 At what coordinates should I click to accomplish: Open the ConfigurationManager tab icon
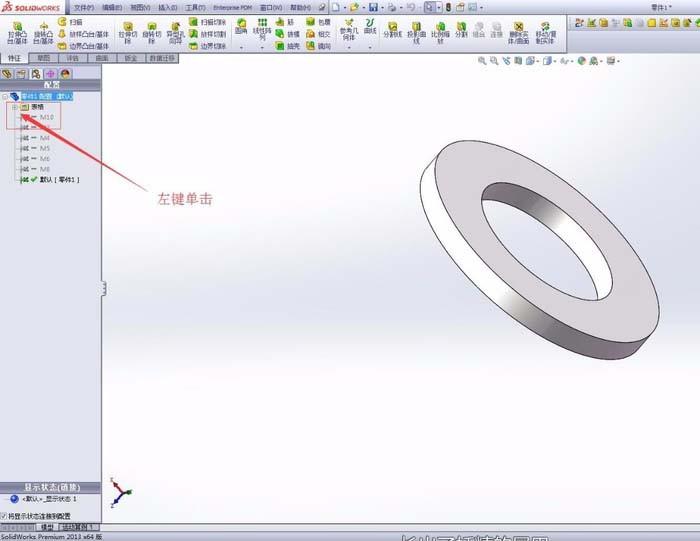click(x=36, y=74)
